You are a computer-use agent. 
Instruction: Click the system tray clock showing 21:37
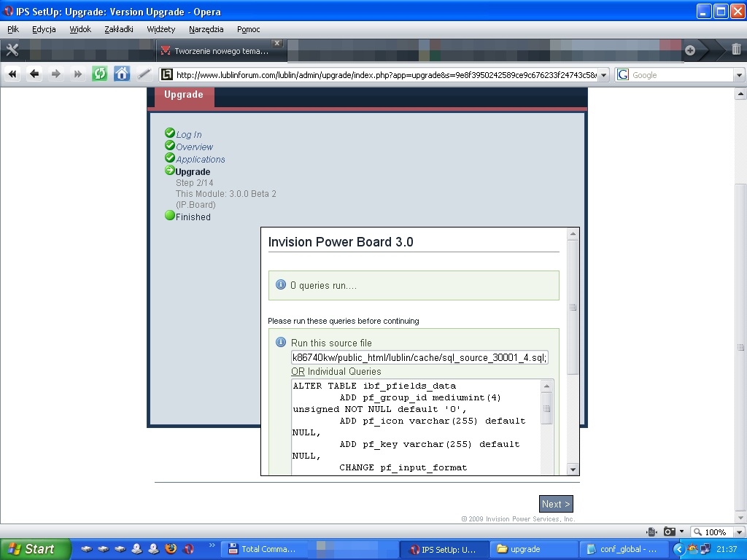pos(727,549)
